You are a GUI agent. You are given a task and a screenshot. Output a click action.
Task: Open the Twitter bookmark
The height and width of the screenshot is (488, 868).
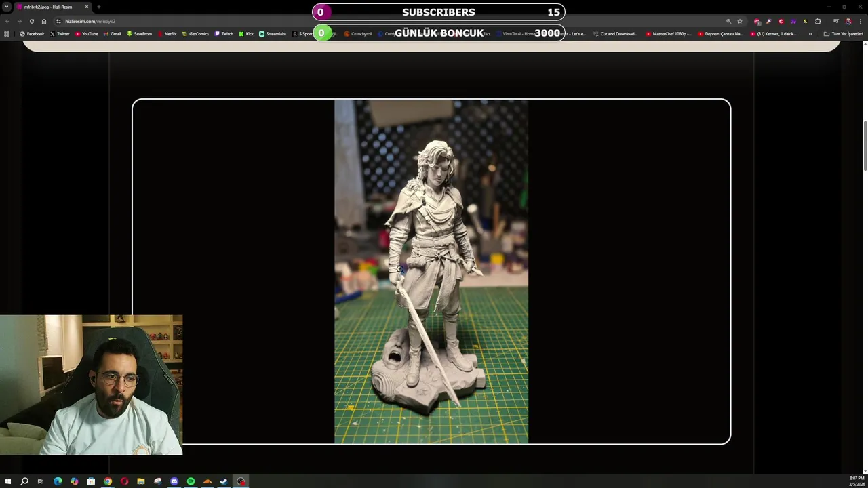pyautogui.click(x=60, y=34)
